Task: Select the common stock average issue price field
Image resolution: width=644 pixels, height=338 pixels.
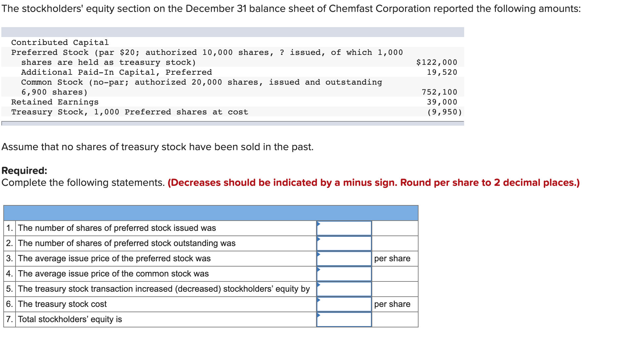Action: [x=344, y=274]
